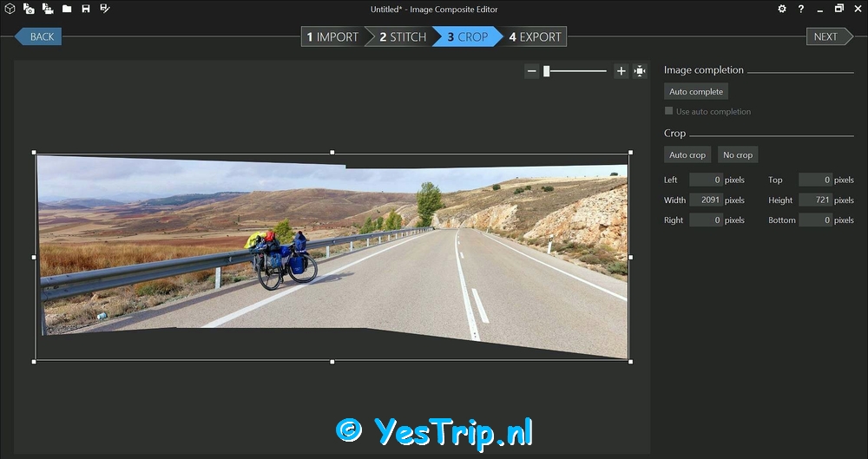This screenshot has height=459, width=868.
Task: Proceed with the NEXT button
Action: click(826, 36)
